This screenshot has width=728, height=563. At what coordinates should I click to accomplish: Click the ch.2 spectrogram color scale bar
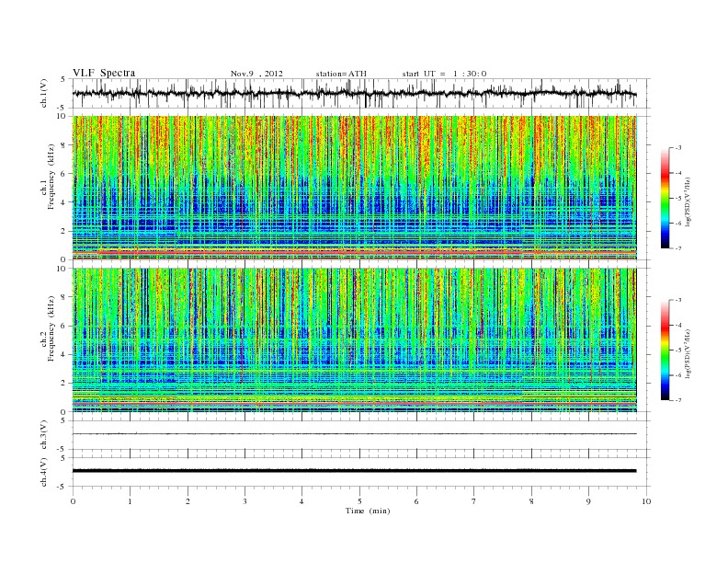click(x=665, y=350)
